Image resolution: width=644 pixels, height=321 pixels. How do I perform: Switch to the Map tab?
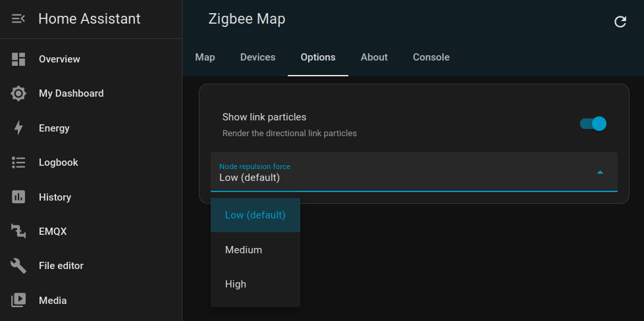click(205, 57)
